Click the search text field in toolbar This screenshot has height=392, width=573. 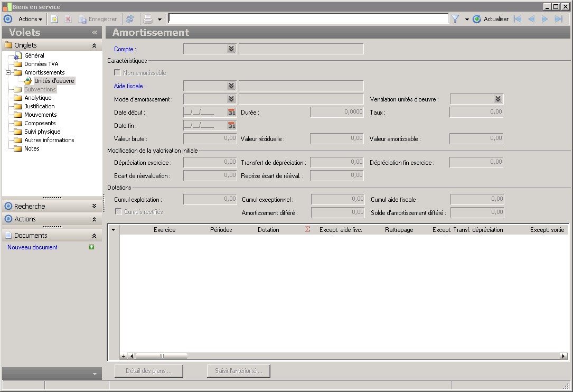pyautogui.click(x=308, y=18)
